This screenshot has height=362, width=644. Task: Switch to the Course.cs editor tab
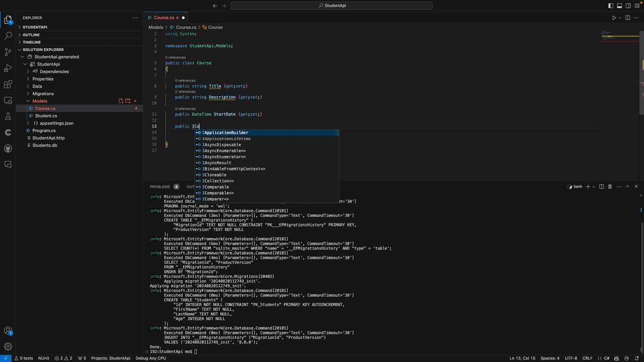[x=166, y=18]
